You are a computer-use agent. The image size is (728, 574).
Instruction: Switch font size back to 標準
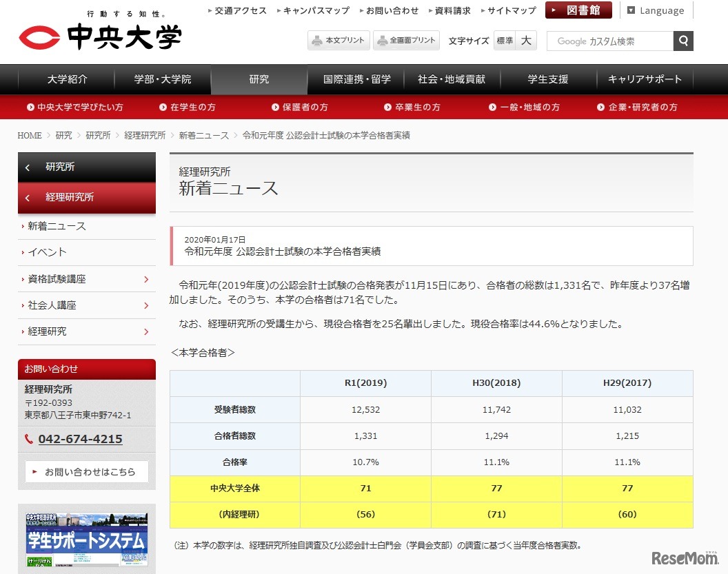[504, 41]
